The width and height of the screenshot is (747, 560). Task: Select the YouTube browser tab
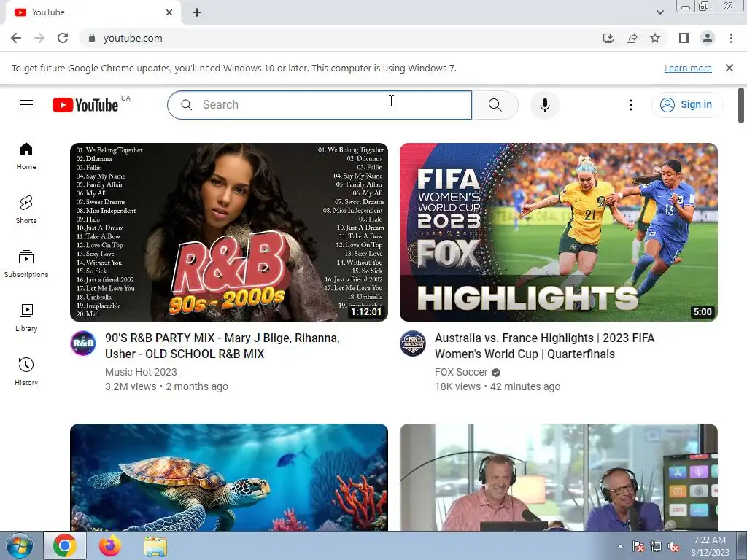click(x=93, y=12)
